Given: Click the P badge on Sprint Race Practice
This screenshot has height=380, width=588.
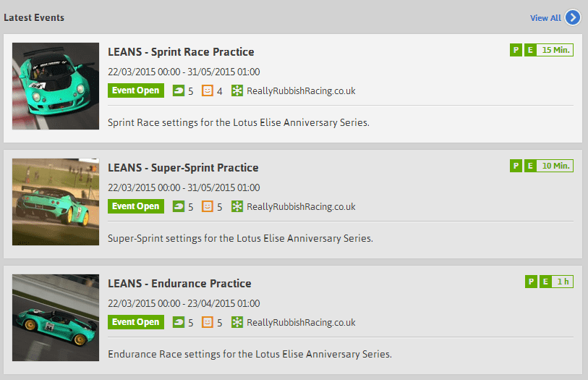Looking at the screenshot, I should (x=516, y=50).
